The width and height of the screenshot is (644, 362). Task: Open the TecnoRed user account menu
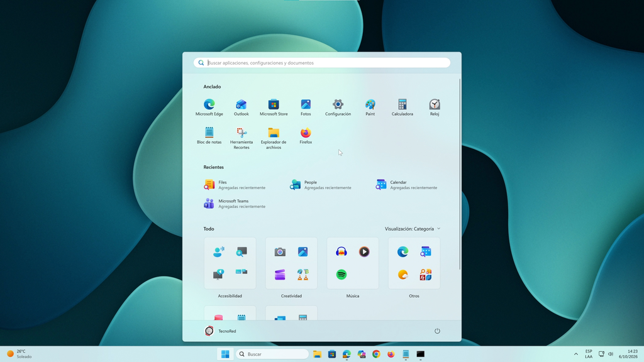point(221,331)
